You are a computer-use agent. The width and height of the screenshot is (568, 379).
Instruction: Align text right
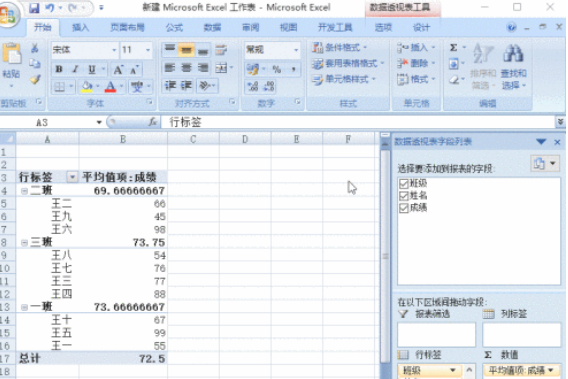pyautogui.click(x=203, y=68)
